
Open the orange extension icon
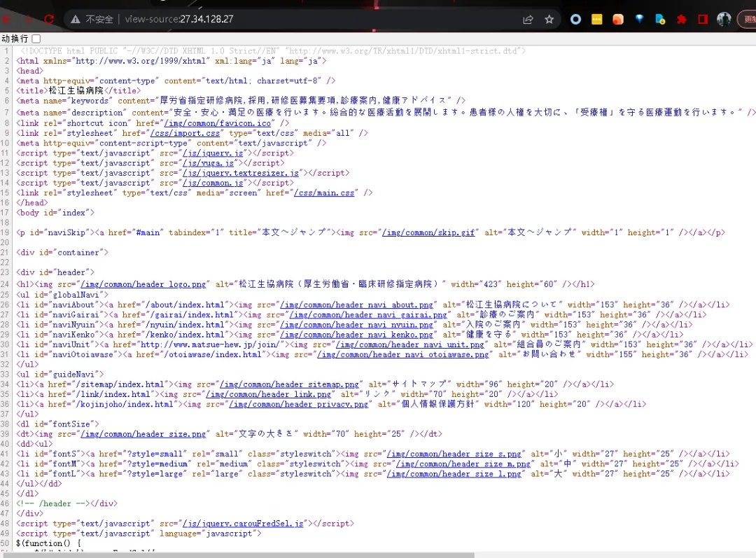coord(618,20)
